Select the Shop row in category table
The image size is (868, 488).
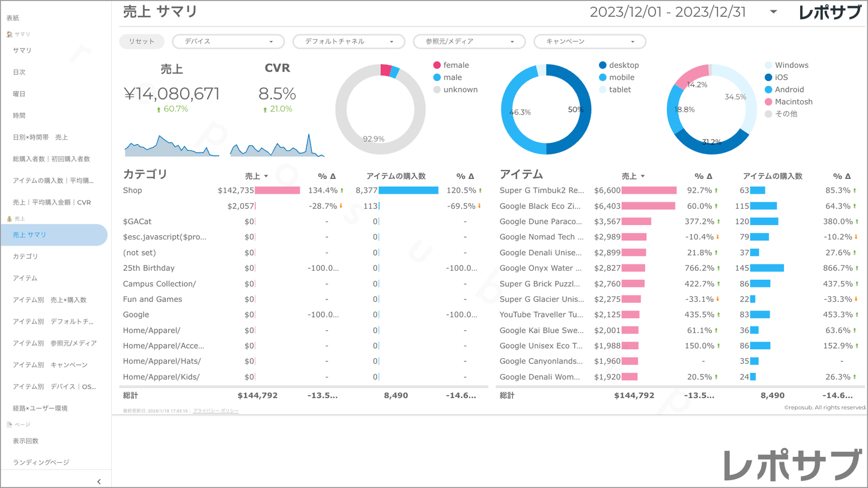click(133, 190)
